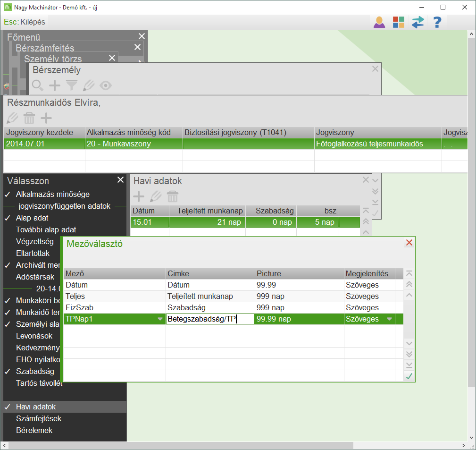This screenshot has height=450, width=476.
Task: Click the Betegszabadság/TP label input field
Action: tap(210, 319)
